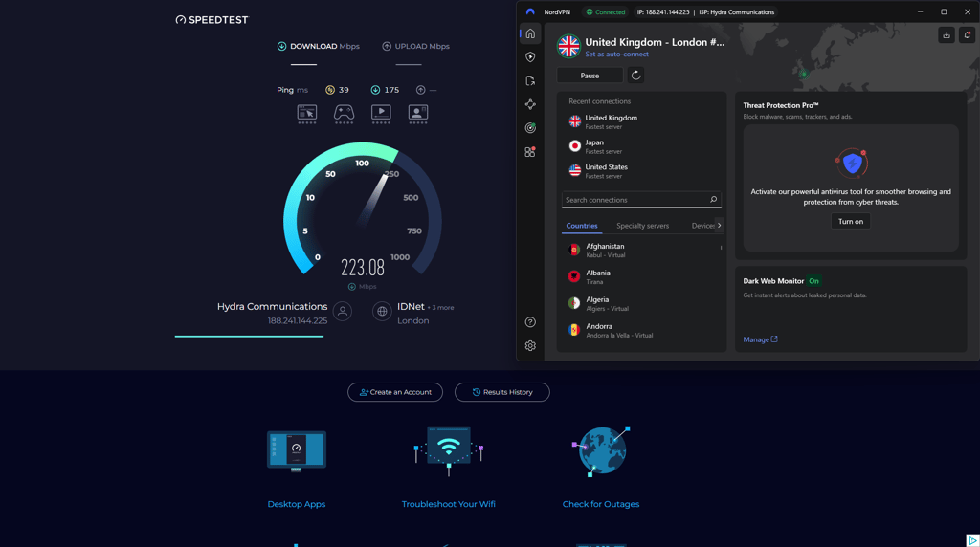The image size is (980, 547).
Task: Open Troubleshoot Your Wifi link
Action: [x=448, y=504]
